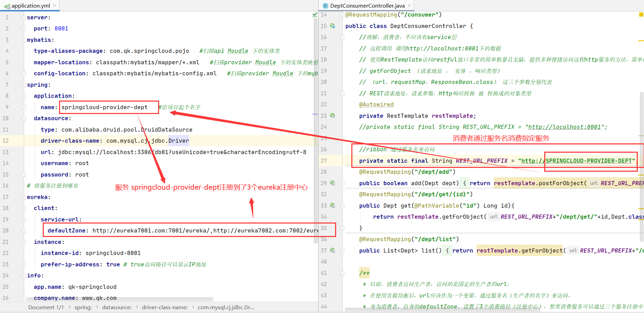644x313 pixels.
Task: Click request mapping gutter icon on line 29
Action: click(x=332, y=183)
